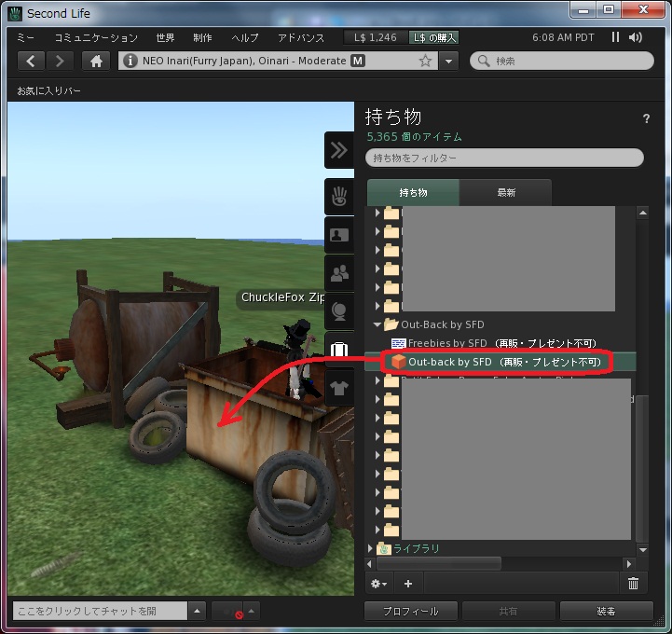Screen dimensions: 672x634
Task: Open the Appearance sidebar tab (shirt icon)
Action: point(338,386)
